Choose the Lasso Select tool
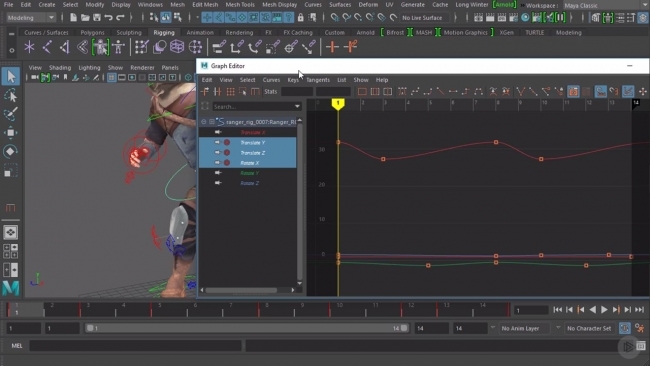 [x=10, y=95]
